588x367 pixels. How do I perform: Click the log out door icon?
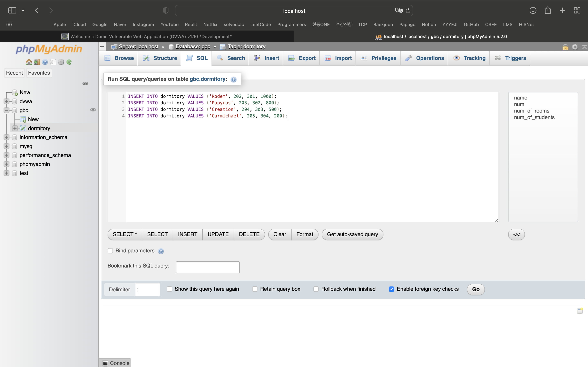(x=37, y=62)
